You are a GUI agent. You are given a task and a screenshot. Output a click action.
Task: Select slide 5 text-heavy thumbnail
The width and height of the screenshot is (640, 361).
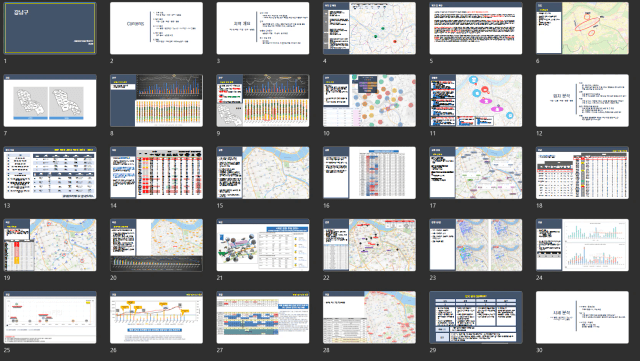(476, 28)
